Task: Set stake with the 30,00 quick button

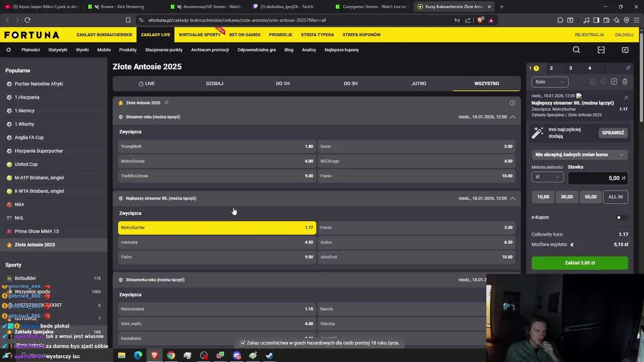Action: tap(567, 197)
